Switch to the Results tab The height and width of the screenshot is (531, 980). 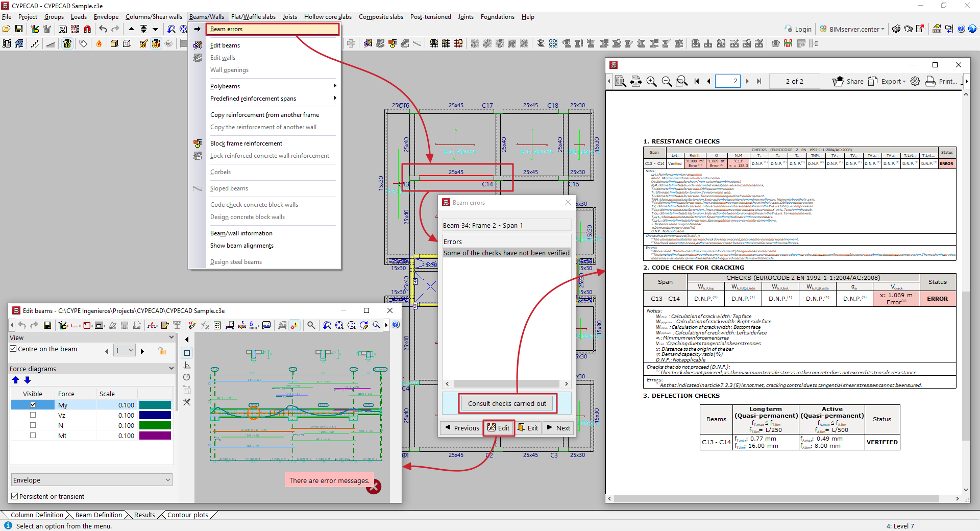pyautogui.click(x=144, y=515)
